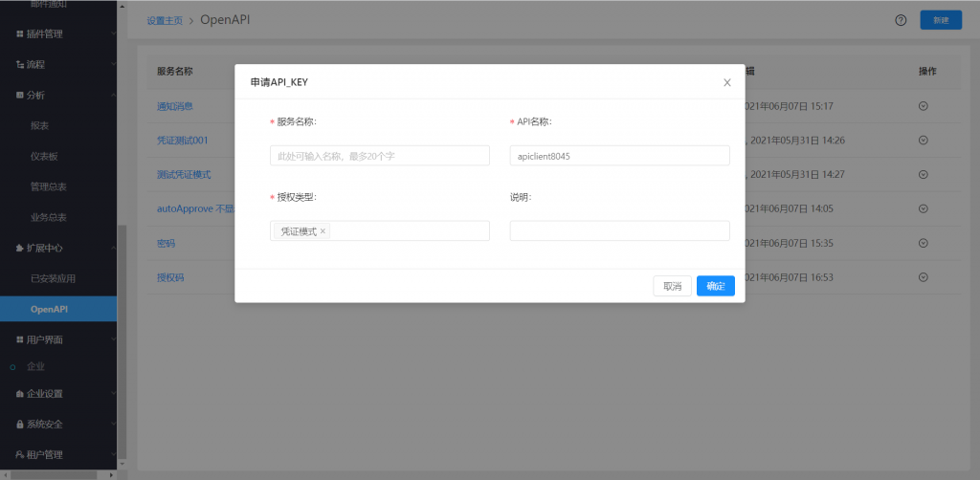Click the 设置主页 breadcrumb link
This screenshot has width=980, height=480.
(165, 20)
